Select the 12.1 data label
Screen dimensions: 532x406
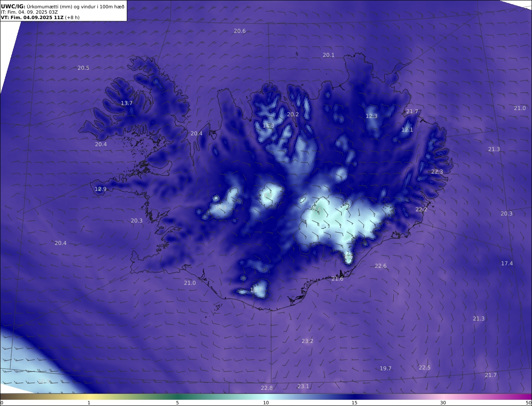[x=407, y=130]
